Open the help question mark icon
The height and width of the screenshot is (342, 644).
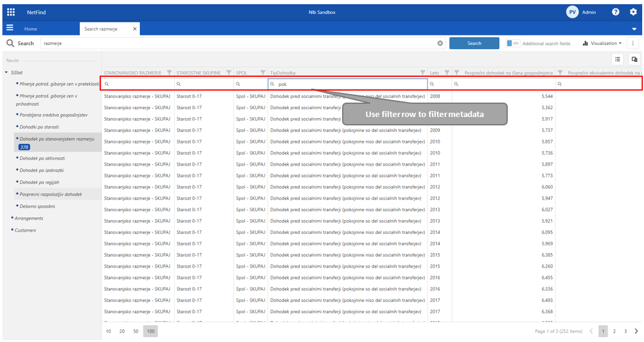coord(616,12)
